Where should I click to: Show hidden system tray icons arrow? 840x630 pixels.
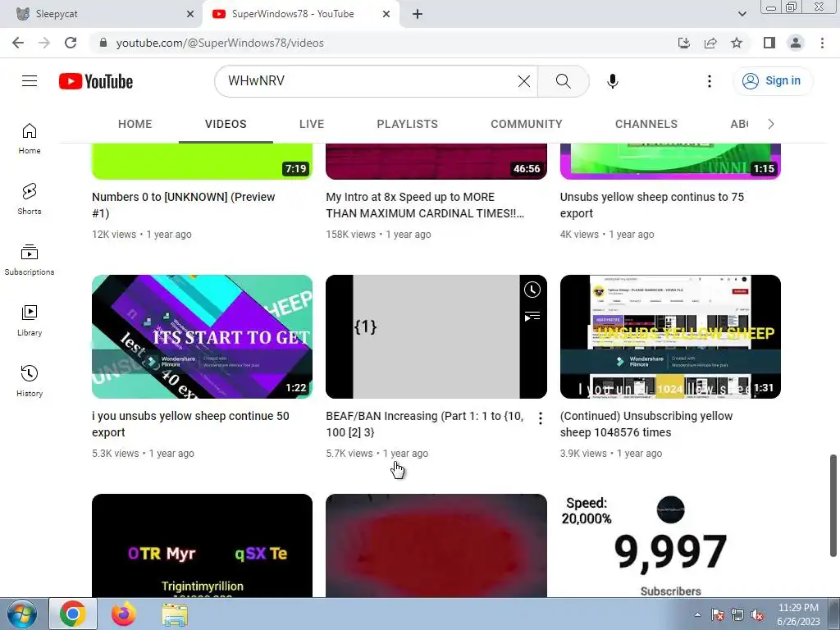click(x=697, y=614)
